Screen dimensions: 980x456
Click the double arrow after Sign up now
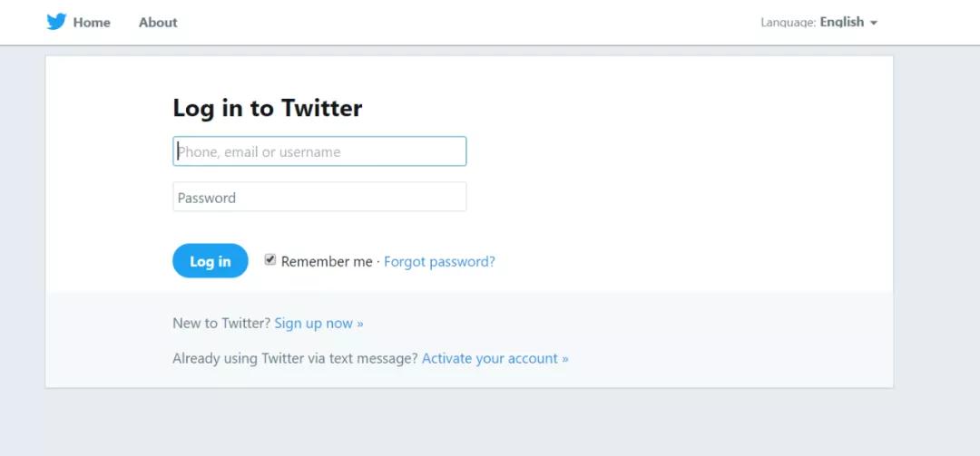(x=359, y=324)
